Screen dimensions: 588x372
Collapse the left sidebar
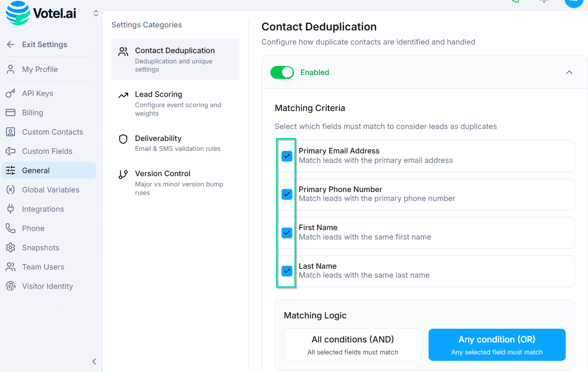click(x=94, y=361)
